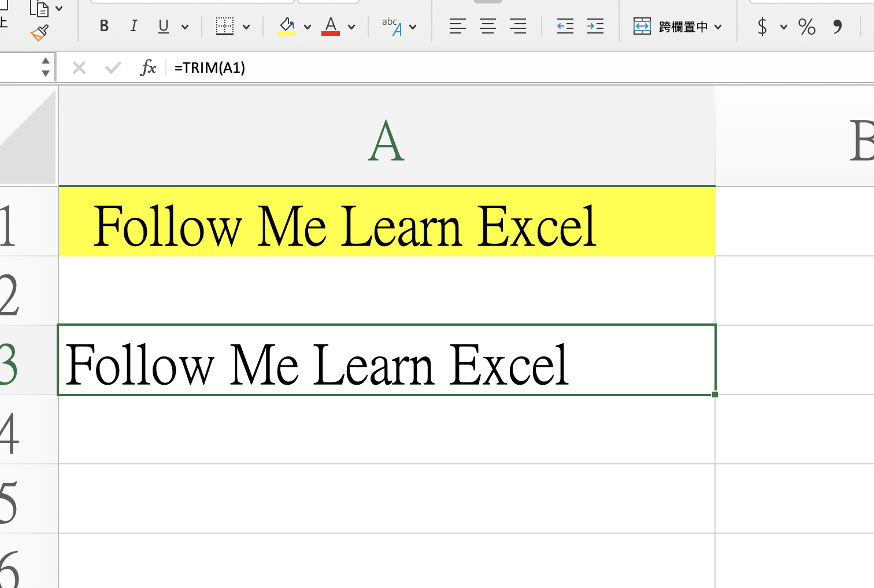Toggle Underline formatting

[164, 26]
